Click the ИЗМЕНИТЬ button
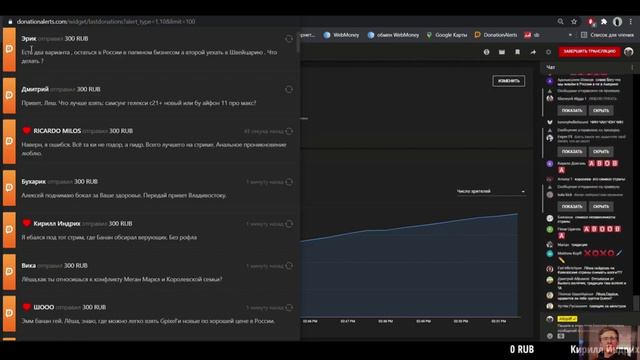Image resolution: width=640 pixels, height=360 pixels. pyautogui.click(x=509, y=81)
